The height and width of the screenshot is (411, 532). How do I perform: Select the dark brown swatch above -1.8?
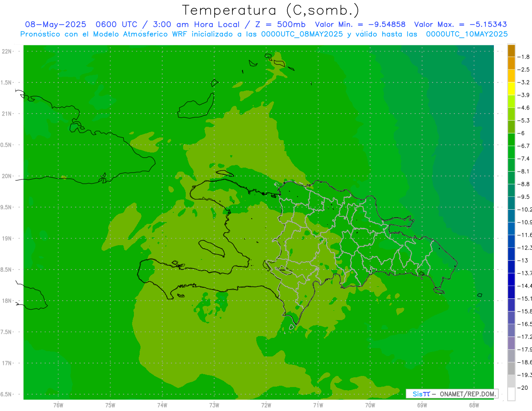(511, 51)
